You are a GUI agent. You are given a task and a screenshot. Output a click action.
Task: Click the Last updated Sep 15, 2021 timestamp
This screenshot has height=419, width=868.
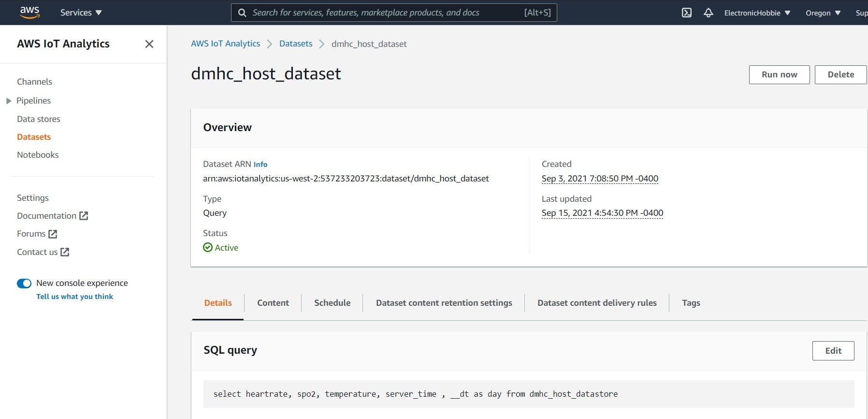tap(602, 213)
